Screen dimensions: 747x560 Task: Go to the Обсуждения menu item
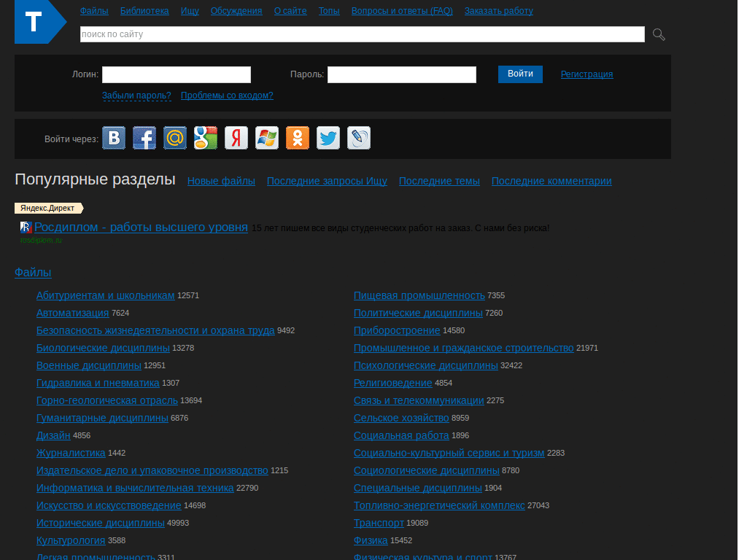(236, 10)
